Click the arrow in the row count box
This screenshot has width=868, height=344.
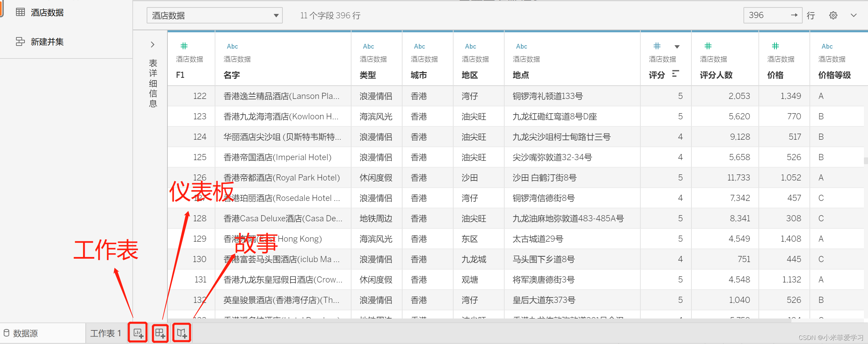(794, 15)
